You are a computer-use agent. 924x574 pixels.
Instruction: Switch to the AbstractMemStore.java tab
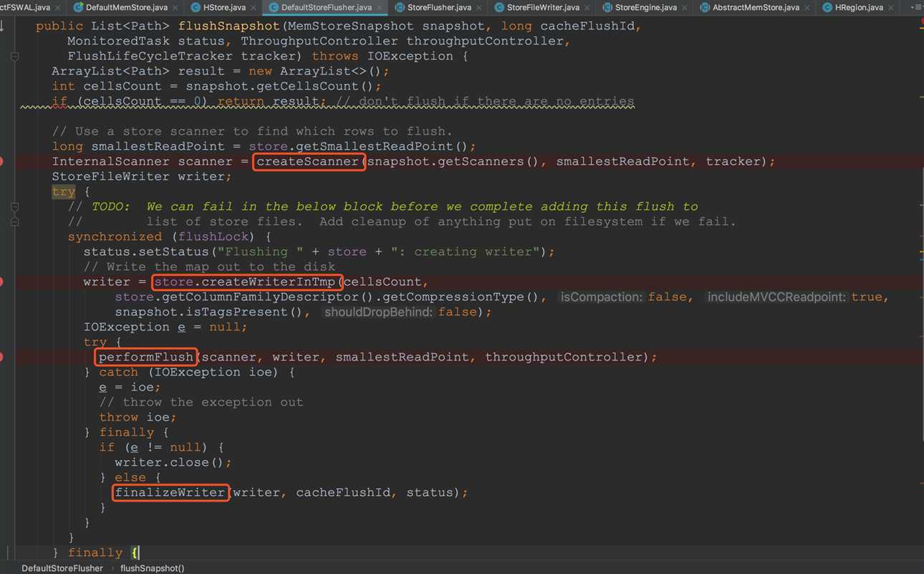point(755,7)
